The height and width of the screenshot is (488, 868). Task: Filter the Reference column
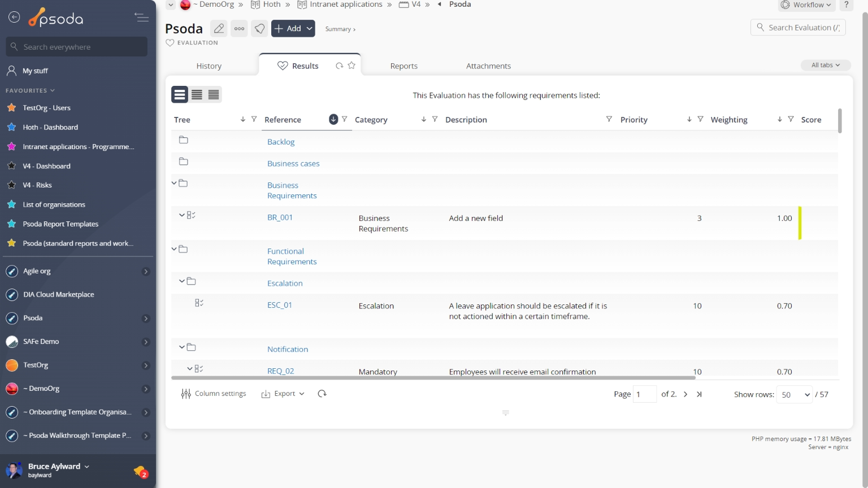pos(344,119)
